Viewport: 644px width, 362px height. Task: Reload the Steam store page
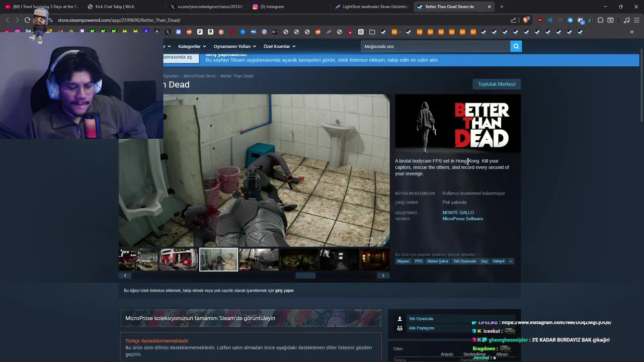[x=27, y=20]
